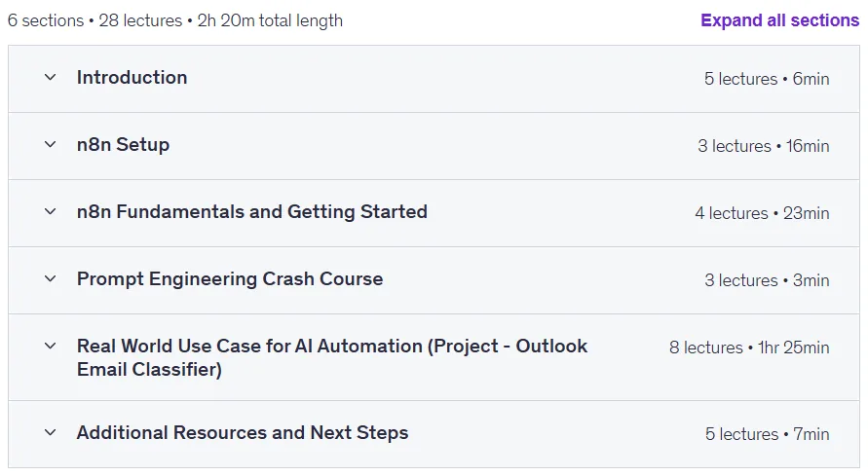868x476 pixels.
Task: Open Outlook Email Classifier project section title
Action: [332, 357]
